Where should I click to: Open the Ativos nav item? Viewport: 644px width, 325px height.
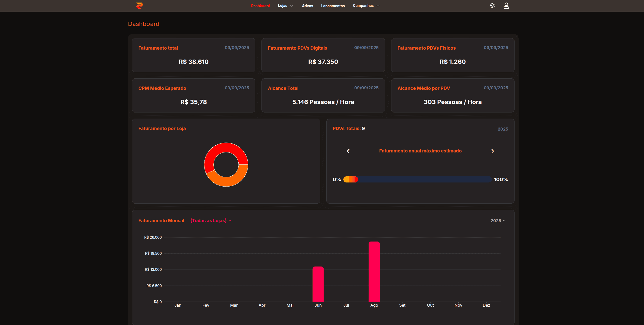pyautogui.click(x=307, y=6)
